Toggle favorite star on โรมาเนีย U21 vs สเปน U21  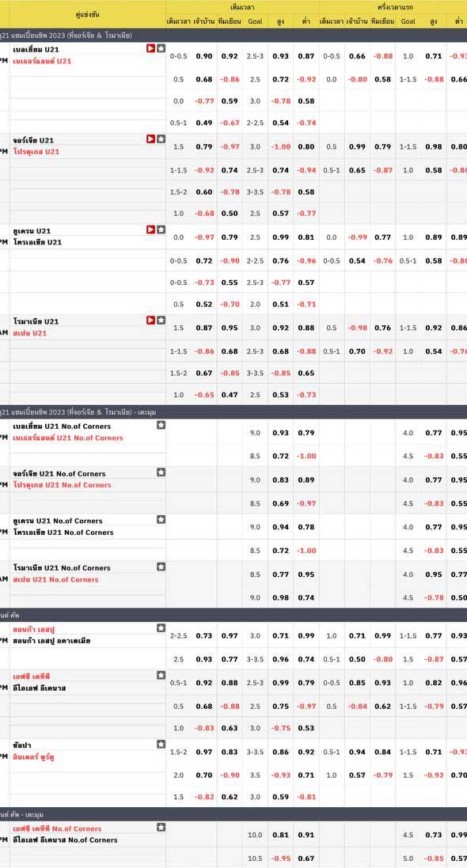[161, 320]
